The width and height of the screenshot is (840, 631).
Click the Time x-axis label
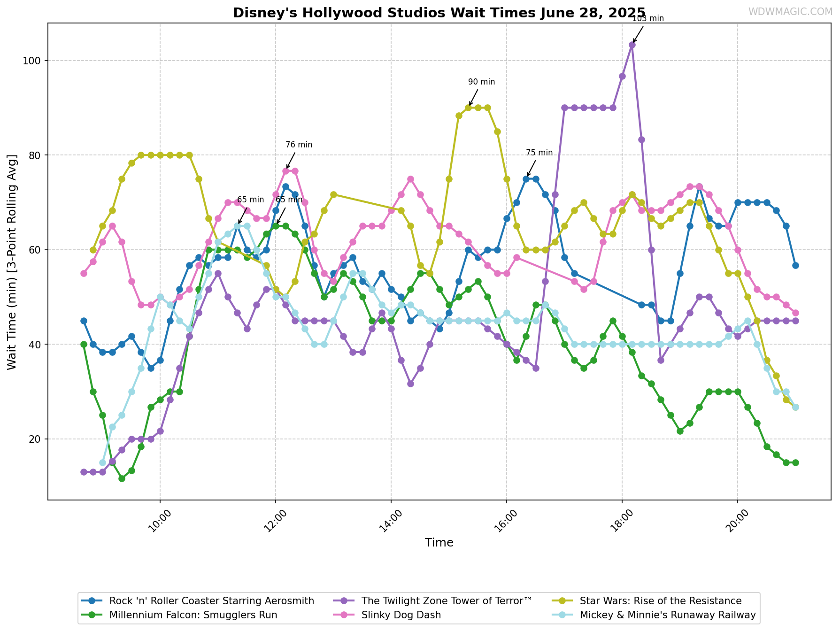[x=439, y=543]
